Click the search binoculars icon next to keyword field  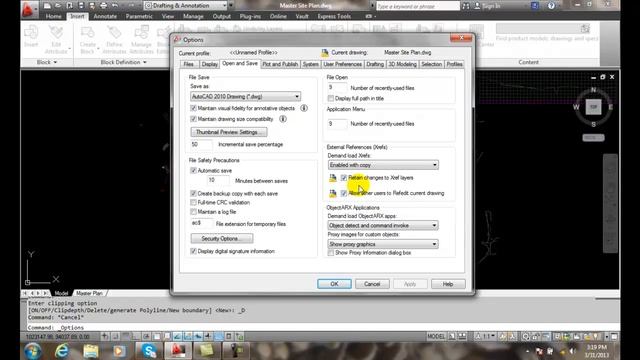[466, 6]
